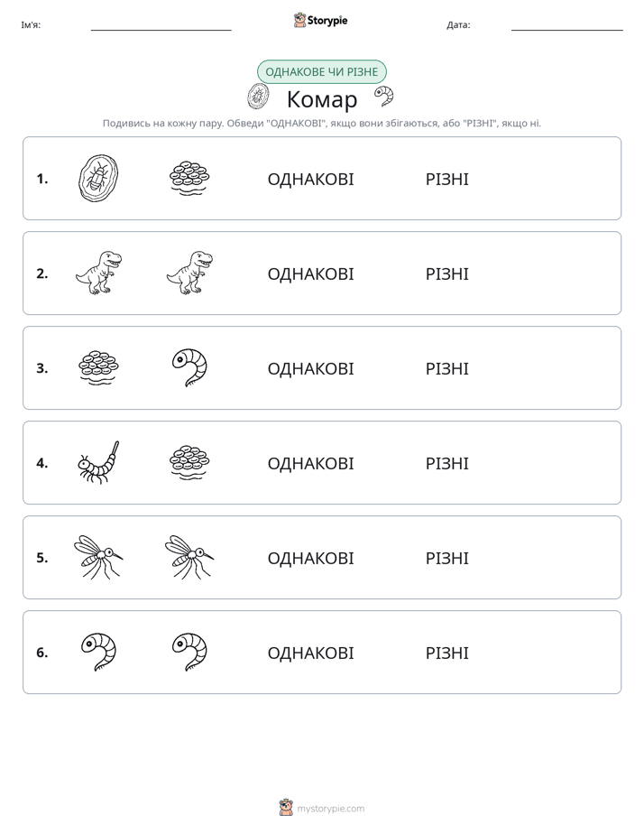Click the amber fossil insect icon in row 1

click(98, 178)
